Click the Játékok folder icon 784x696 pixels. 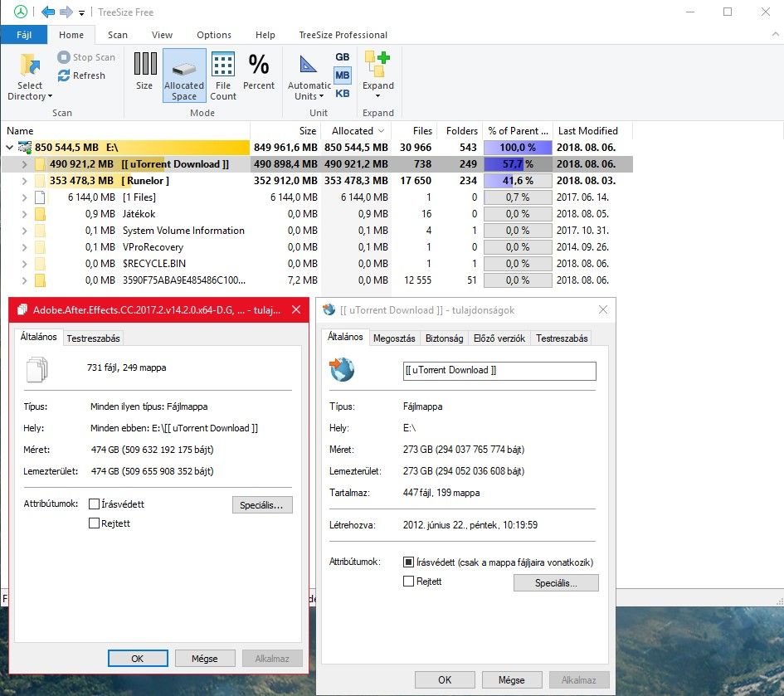40,214
